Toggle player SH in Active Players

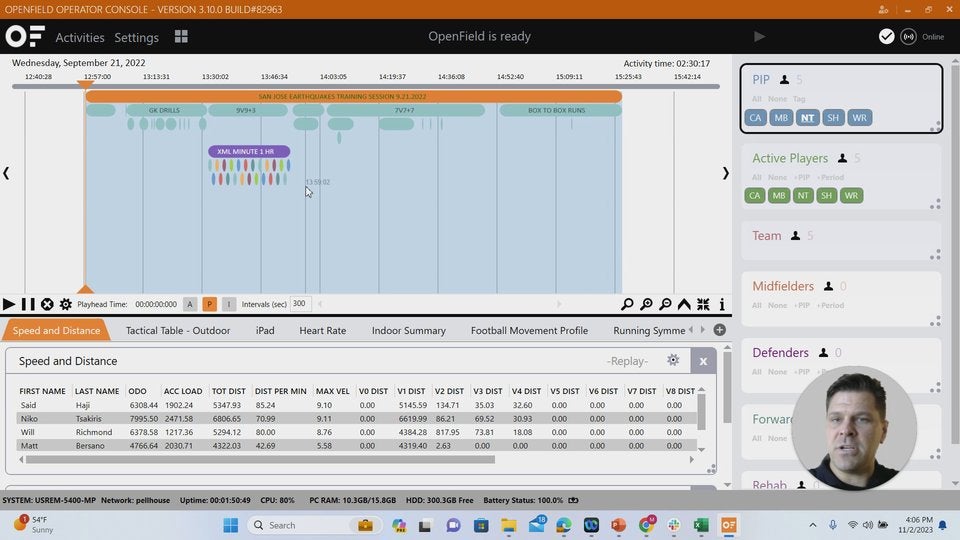coord(827,196)
